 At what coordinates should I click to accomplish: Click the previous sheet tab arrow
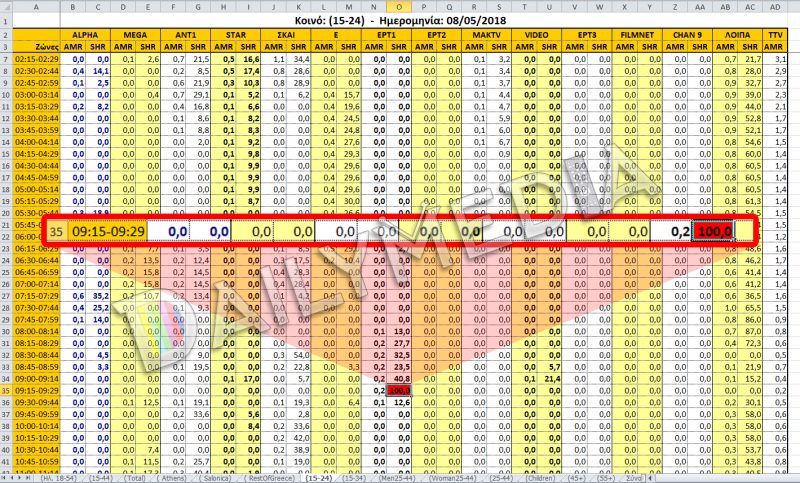point(11,478)
